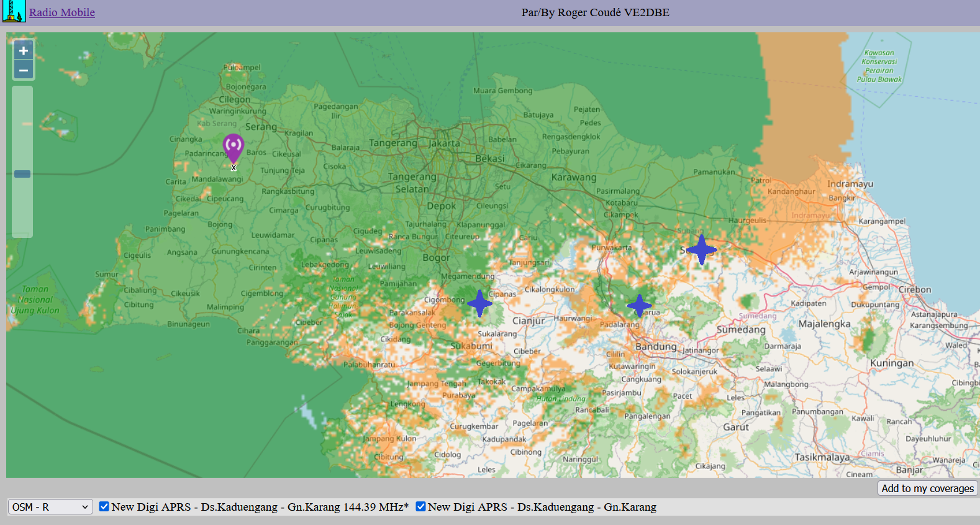Image resolution: width=980 pixels, height=525 pixels.
Task: Select the blue star marker near Subang
Action: [702, 250]
